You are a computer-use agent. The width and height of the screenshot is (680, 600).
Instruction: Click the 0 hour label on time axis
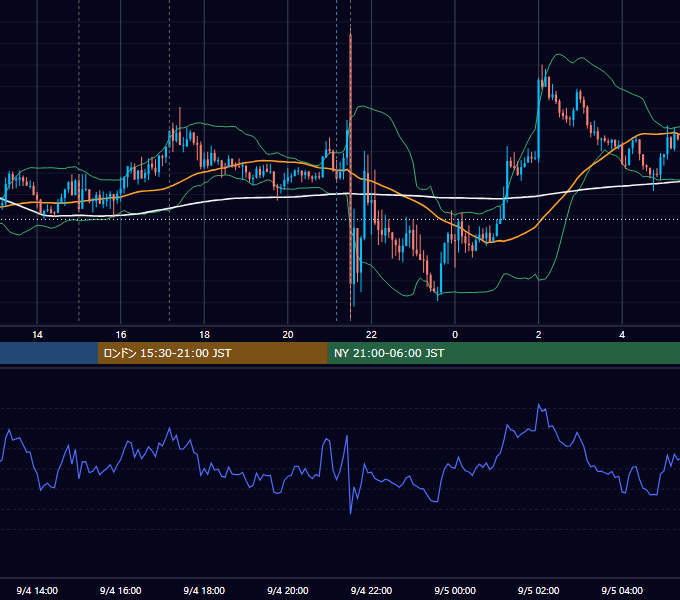tap(455, 335)
